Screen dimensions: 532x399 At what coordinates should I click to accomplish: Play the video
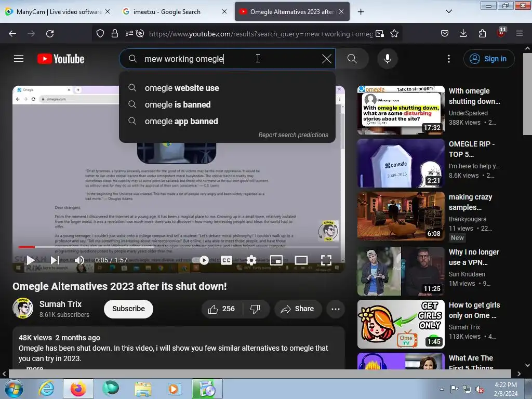pyautogui.click(x=31, y=260)
